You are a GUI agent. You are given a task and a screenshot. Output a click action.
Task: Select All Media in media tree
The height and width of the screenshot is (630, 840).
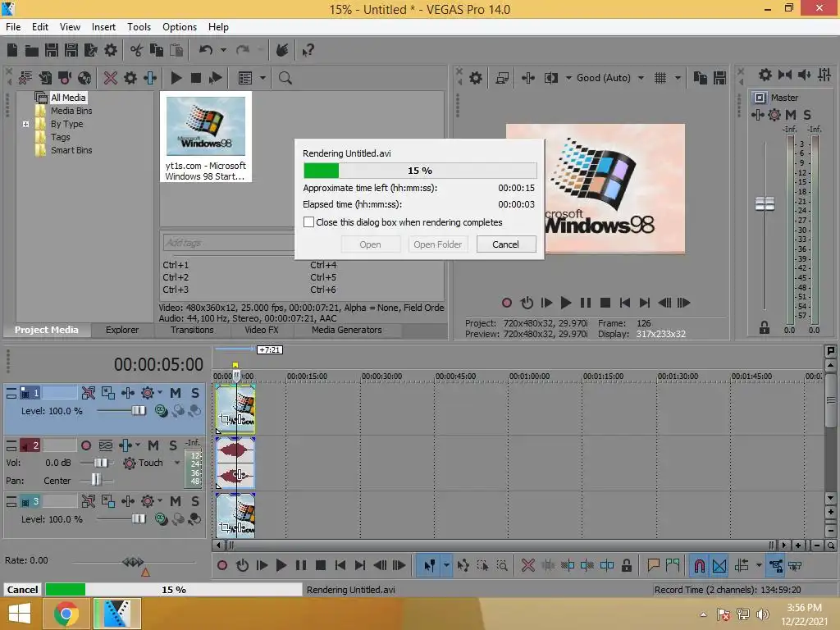click(x=68, y=98)
